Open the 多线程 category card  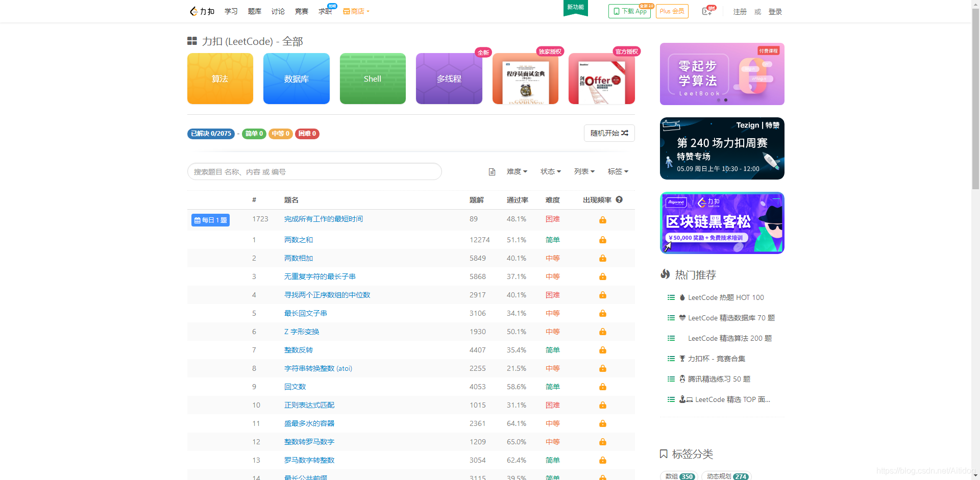[449, 79]
